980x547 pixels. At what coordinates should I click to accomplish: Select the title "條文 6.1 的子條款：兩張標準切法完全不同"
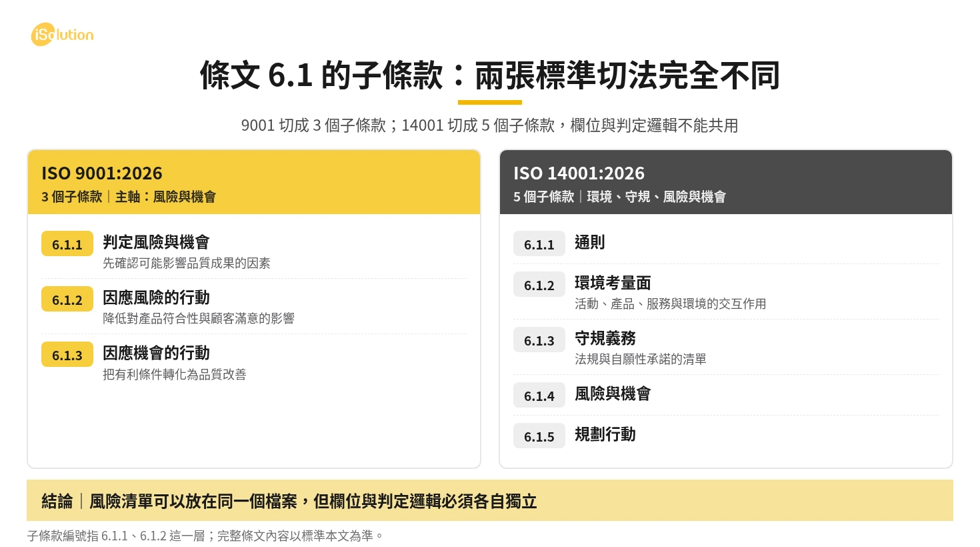[x=490, y=75]
